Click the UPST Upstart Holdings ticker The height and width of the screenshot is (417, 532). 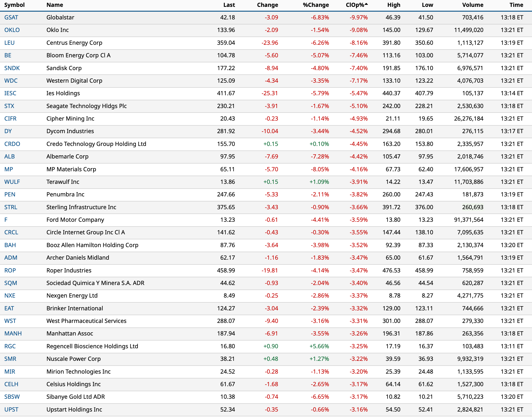pos(11,409)
